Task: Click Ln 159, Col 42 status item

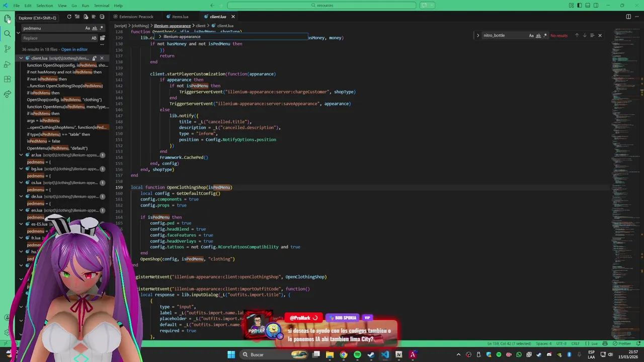Action: pos(509,343)
